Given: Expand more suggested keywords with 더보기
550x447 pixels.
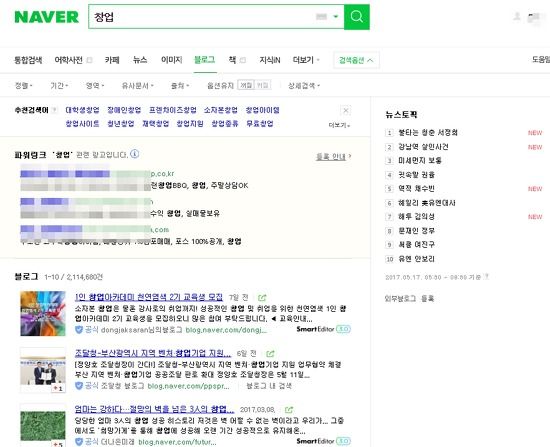Looking at the screenshot, I should (x=339, y=125).
